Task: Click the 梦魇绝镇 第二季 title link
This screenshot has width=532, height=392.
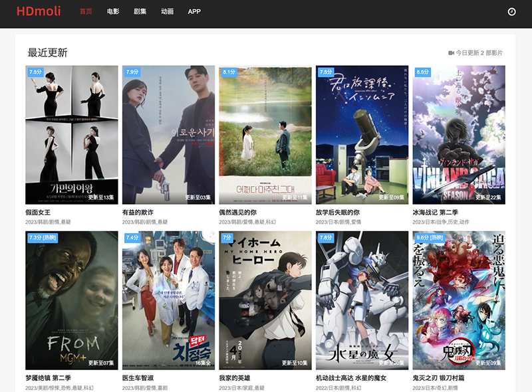Action: tap(48, 378)
